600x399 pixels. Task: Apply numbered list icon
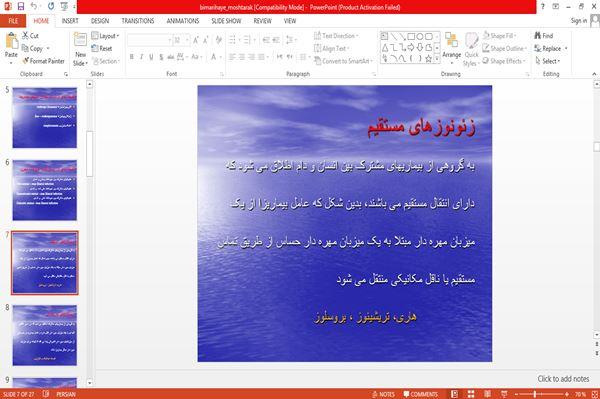[248, 40]
